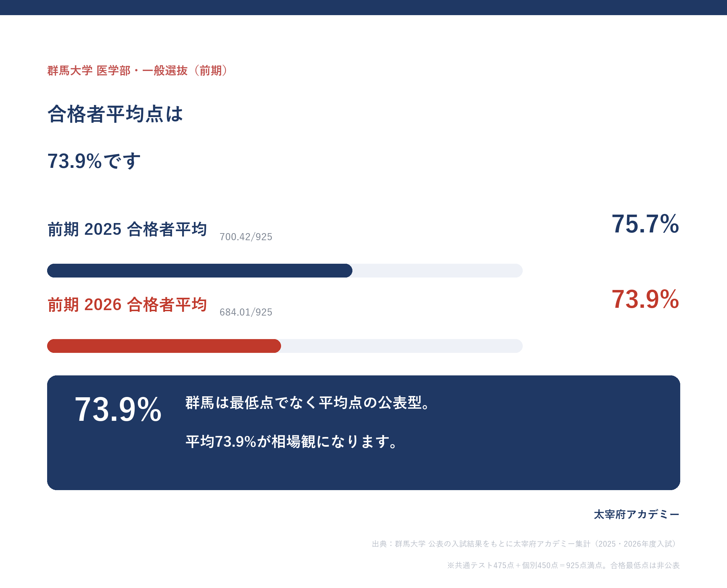Select the red label 前期 2026 合格者平均
The width and height of the screenshot is (727, 588).
[127, 304]
